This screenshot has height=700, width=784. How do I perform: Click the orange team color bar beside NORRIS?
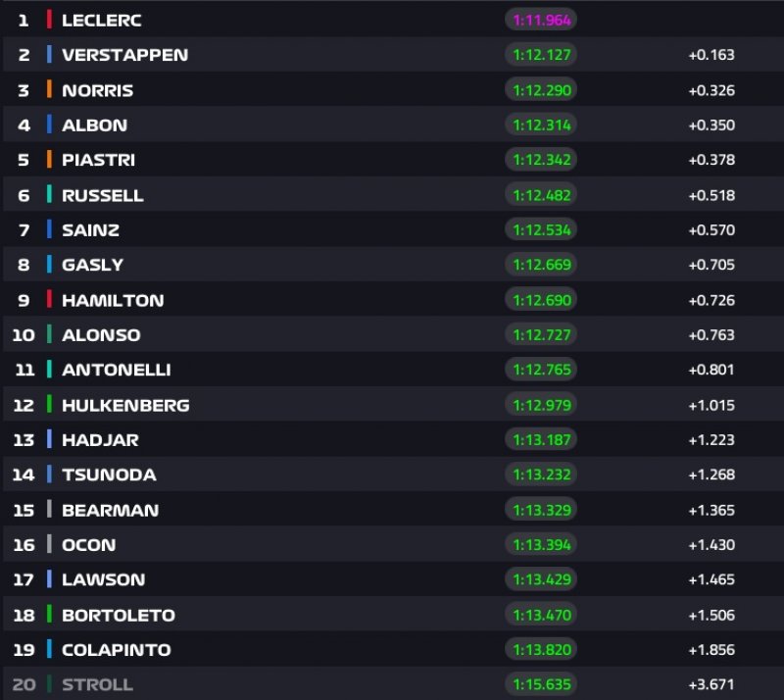click(x=49, y=90)
